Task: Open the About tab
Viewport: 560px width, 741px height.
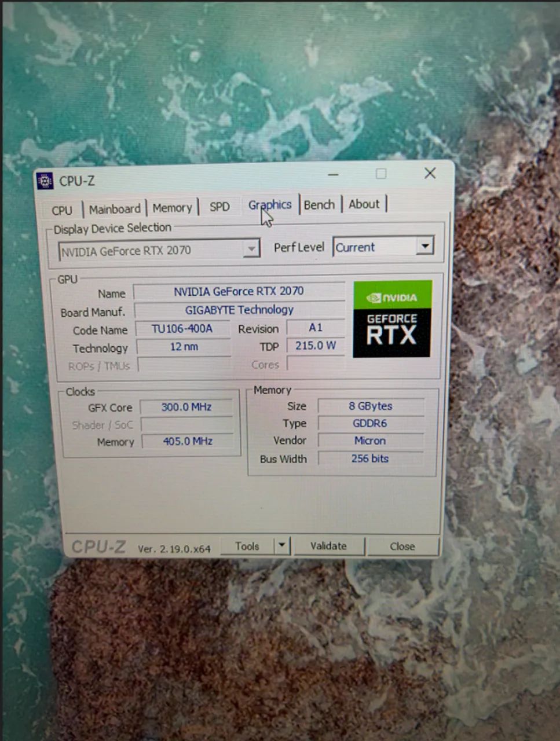Action: [x=364, y=204]
